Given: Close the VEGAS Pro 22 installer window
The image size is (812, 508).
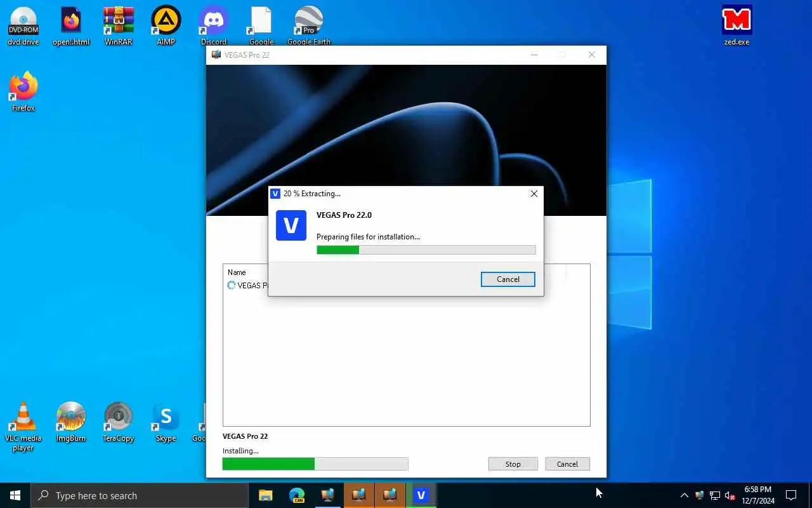Looking at the screenshot, I should [x=591, y=55].
